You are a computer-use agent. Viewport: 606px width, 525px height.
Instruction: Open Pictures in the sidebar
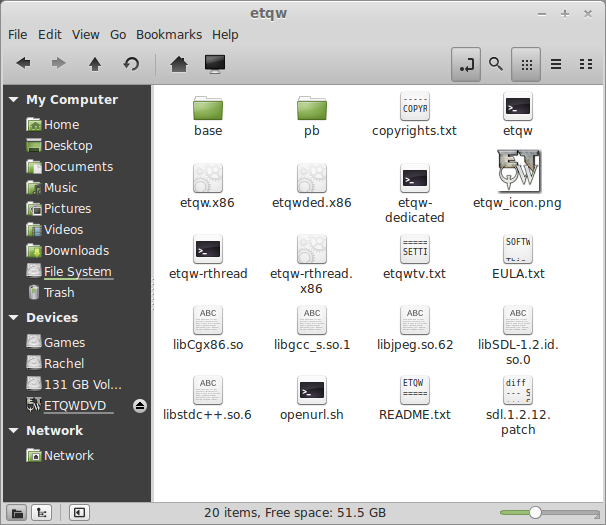click(x=59, y=208)
